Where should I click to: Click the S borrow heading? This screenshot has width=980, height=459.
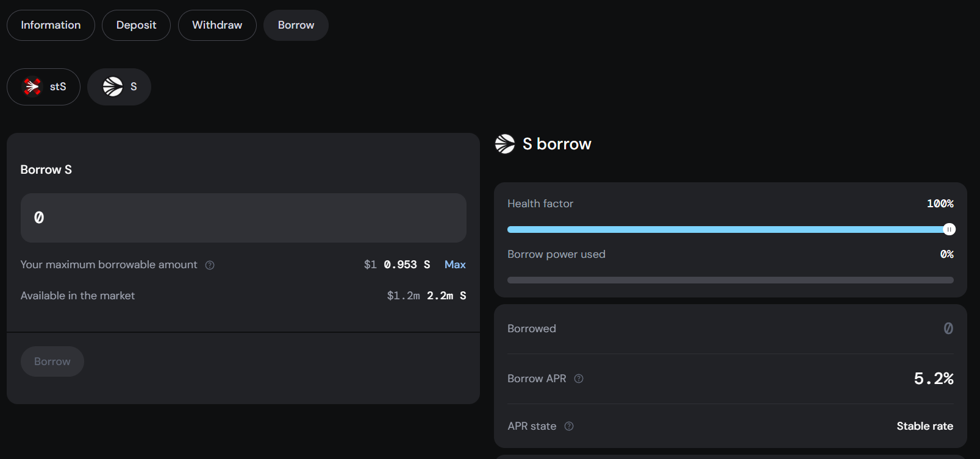pyautogui.click(x=557, y=144)
